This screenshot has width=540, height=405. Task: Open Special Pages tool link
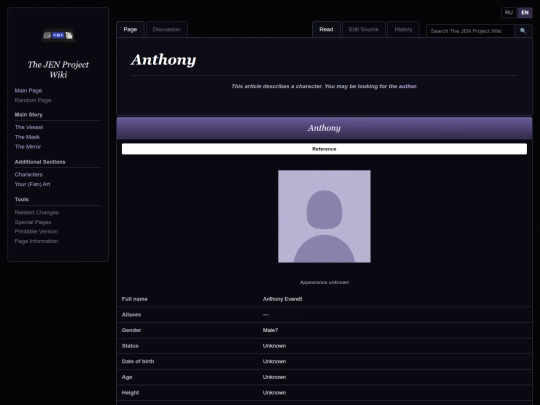click(33, 222)
